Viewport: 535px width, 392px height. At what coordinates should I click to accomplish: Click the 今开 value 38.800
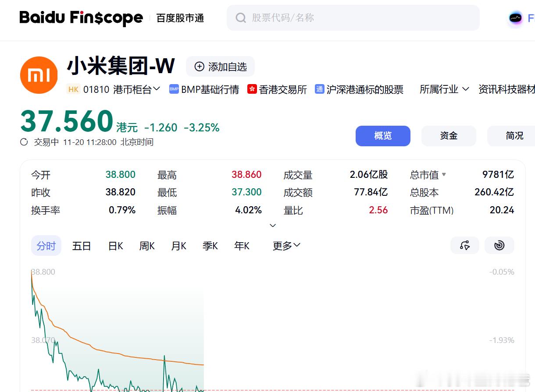coord(121,175)
